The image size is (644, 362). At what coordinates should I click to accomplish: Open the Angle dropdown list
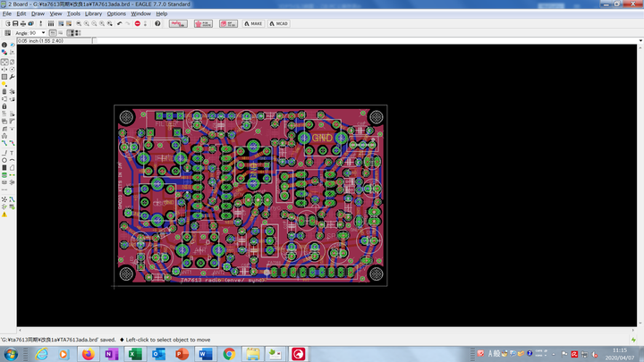(41, 33)
